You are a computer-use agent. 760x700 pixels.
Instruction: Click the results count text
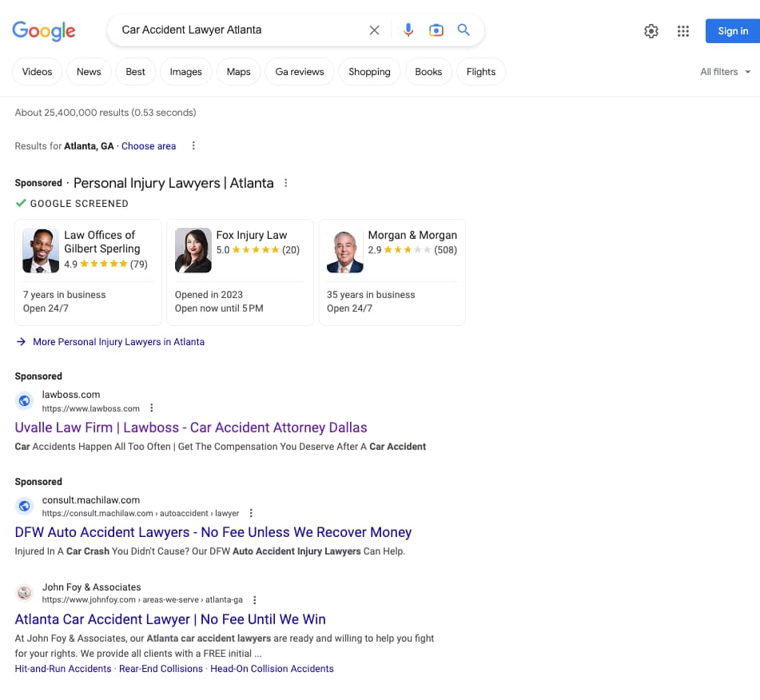[105, 113]
